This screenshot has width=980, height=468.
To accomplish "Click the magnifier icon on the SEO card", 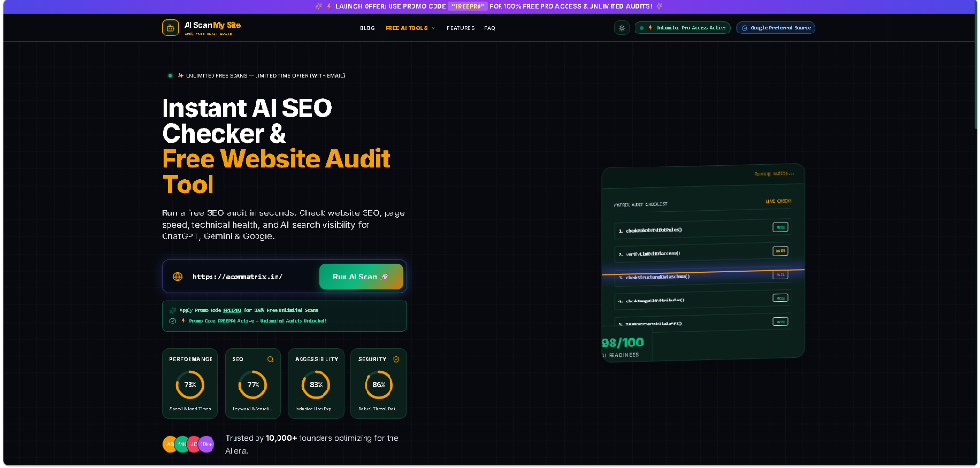I will click(x=270, y=359).
